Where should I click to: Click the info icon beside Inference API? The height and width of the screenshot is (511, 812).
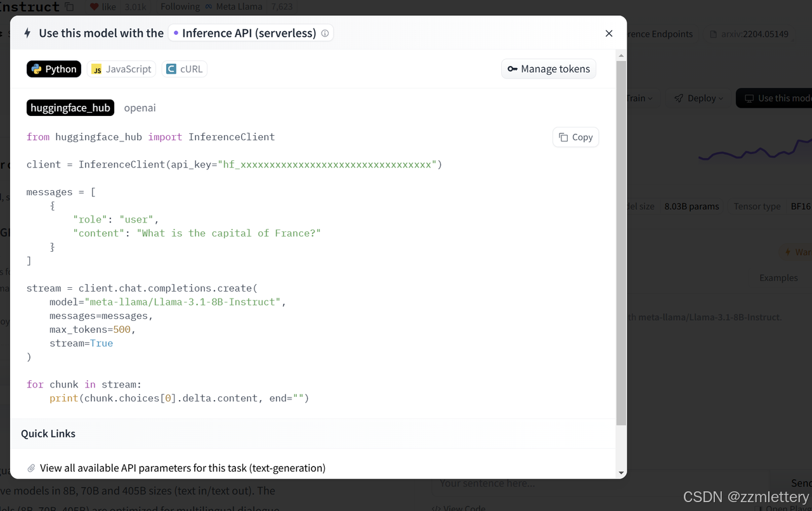325,33
